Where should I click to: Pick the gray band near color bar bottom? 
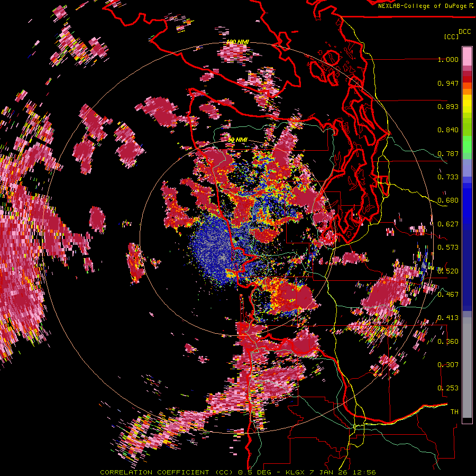click(467, 369)
